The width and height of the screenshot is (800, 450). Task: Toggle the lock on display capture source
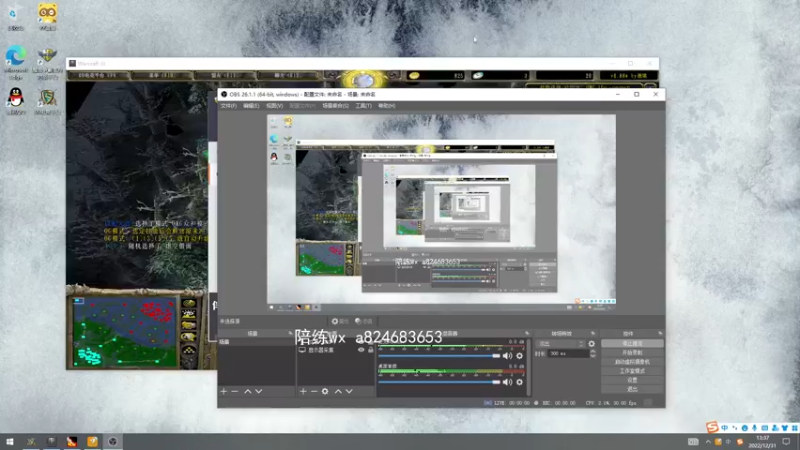pyautogui.click(x=371, y=350)
